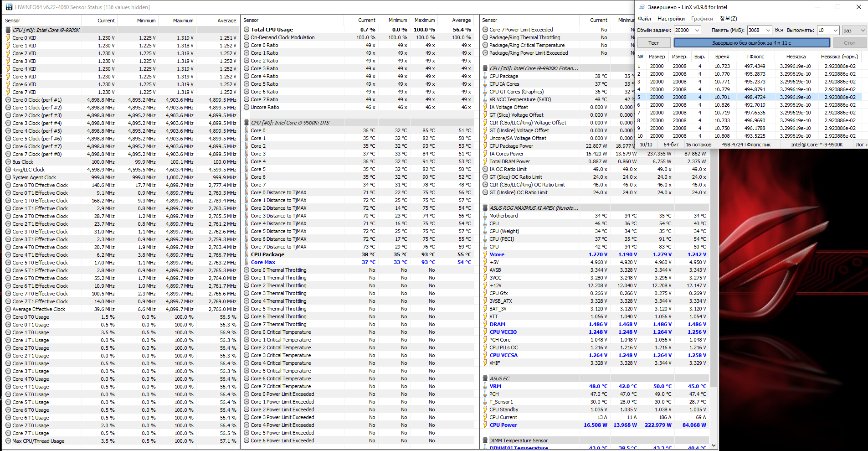Viewport: 868px width, 451px height.
Task: Select the "ASUS ROG MAXIMUS XI APEX" group header
Action: coord(595,208)
